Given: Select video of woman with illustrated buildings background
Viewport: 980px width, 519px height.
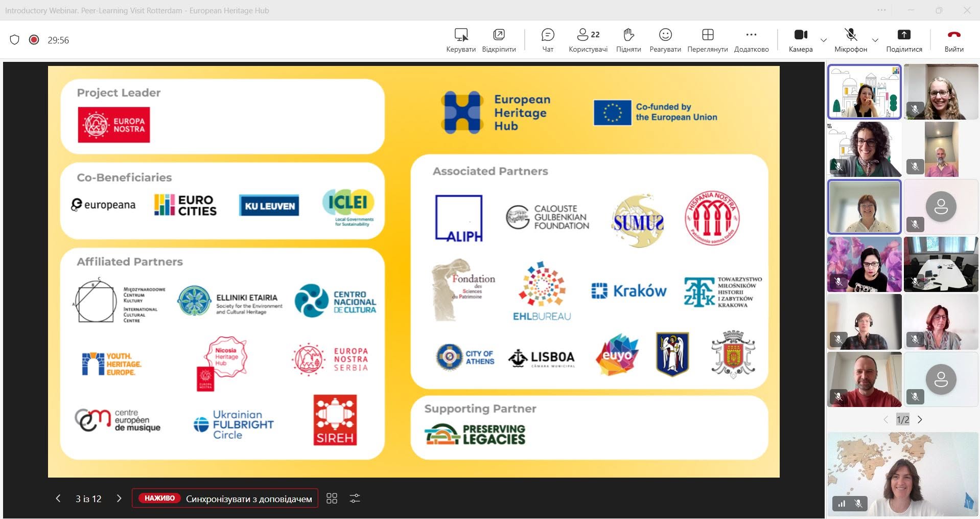Looking at the screenshot, I should point(864,92).
